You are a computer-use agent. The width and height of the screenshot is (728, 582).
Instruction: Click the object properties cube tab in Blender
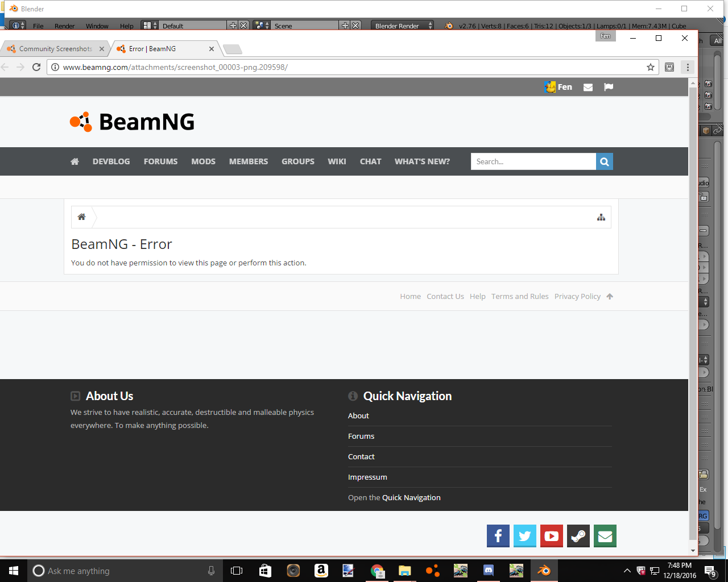tap(706, 131)
